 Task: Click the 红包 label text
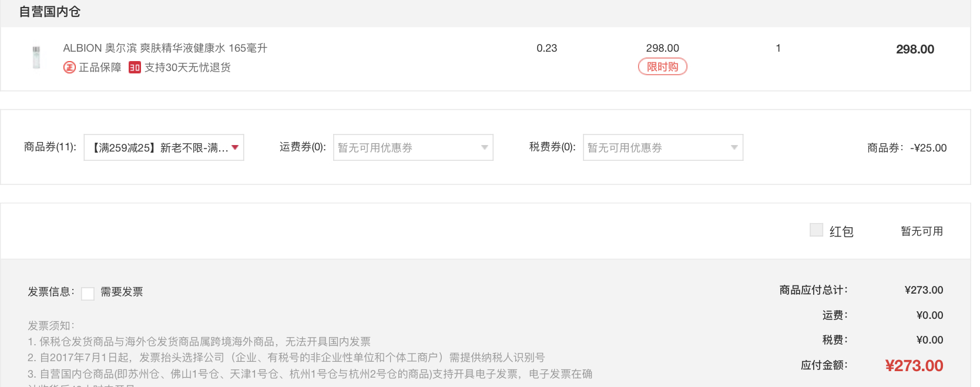(x=841, y=231)
